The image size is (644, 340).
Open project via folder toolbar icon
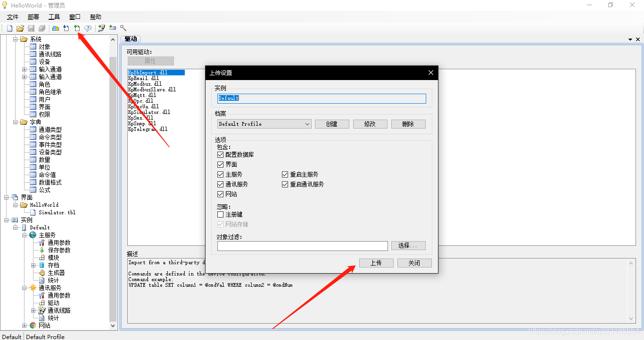(x=20, y=28)
